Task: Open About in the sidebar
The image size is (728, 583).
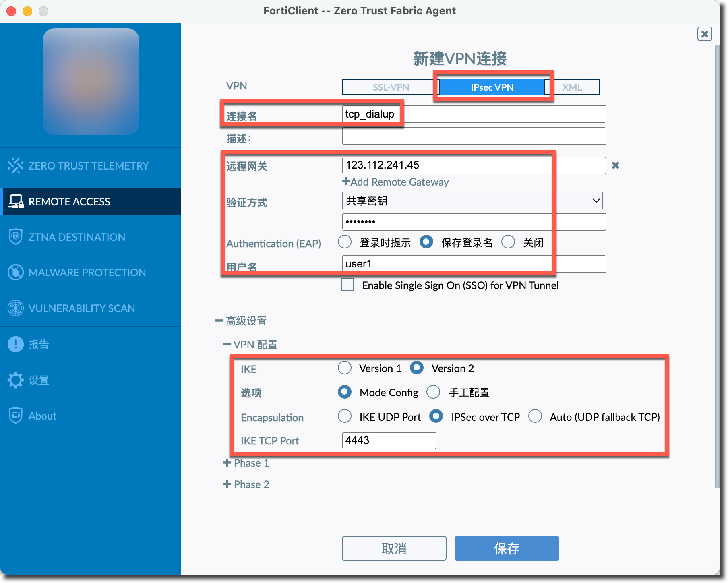Action: pyautogui.click(x=91, y=416)
